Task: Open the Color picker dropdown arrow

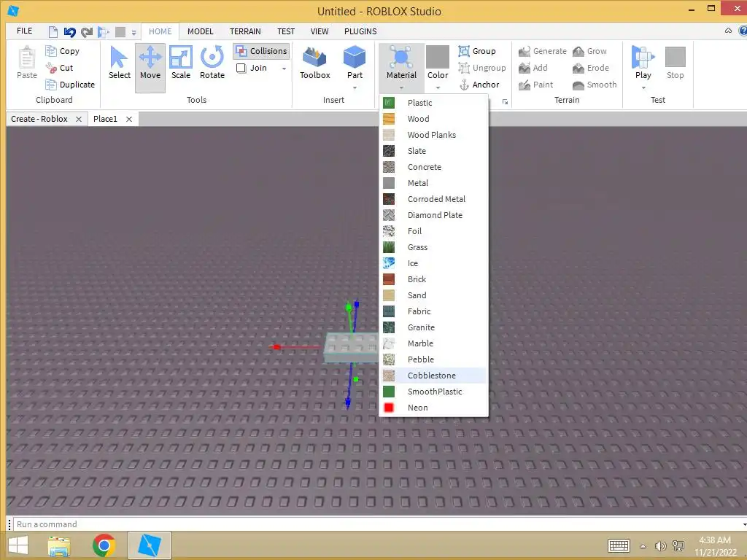Action: pos(438,87)
